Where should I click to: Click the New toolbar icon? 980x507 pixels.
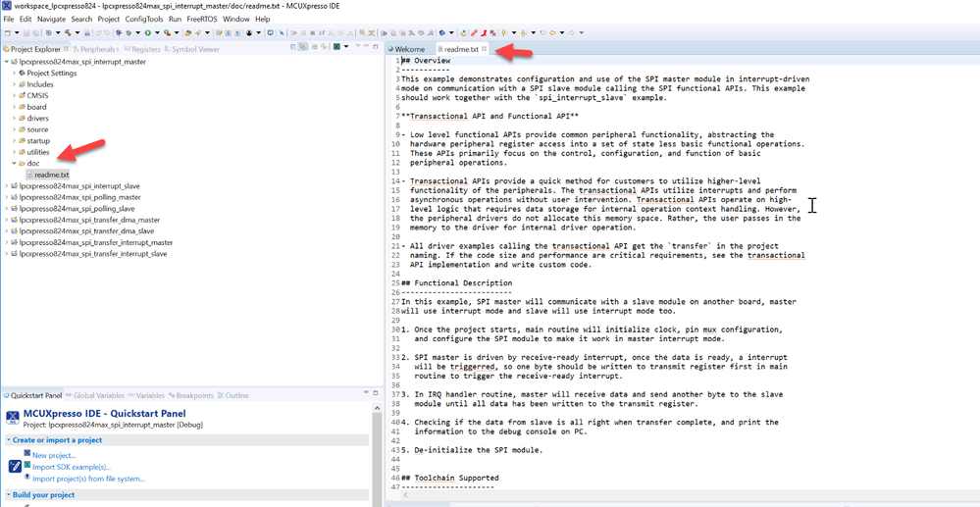[8, 32]
